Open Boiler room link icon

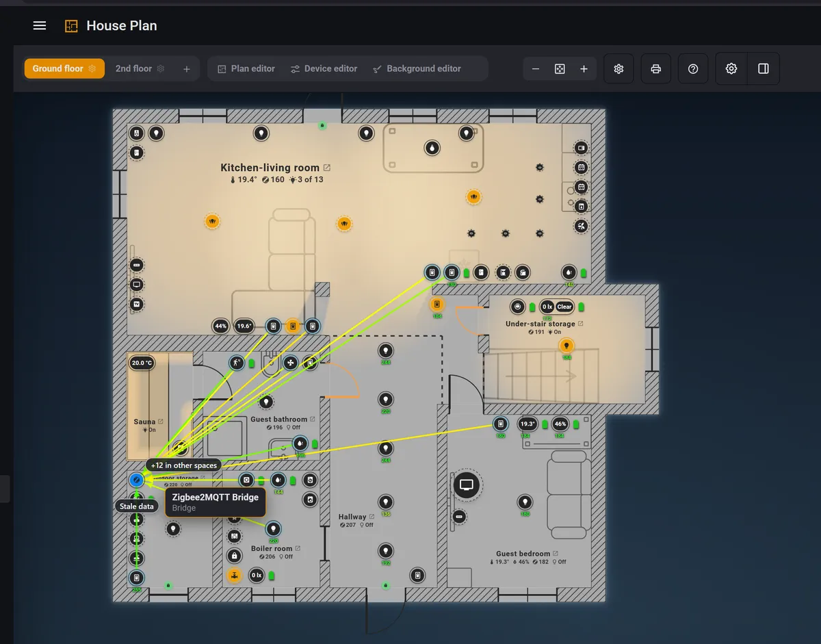pos(298,548)
